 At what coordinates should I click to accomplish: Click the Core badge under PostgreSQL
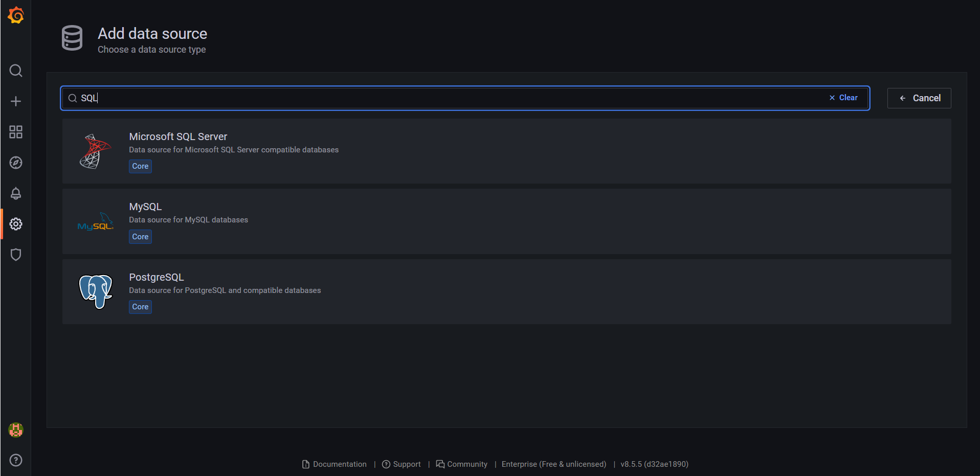(140, 307)
